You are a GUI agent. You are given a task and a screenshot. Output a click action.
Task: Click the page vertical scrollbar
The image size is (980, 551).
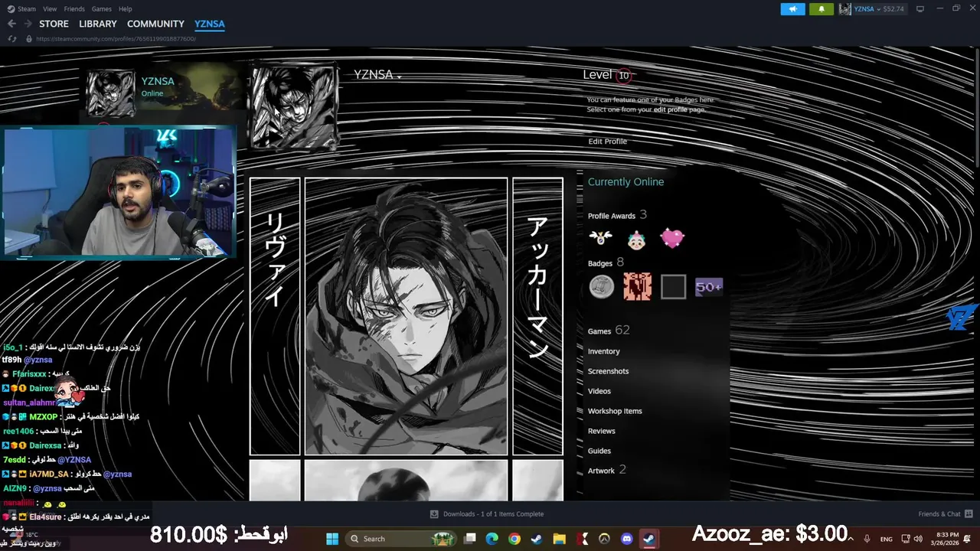976,107
